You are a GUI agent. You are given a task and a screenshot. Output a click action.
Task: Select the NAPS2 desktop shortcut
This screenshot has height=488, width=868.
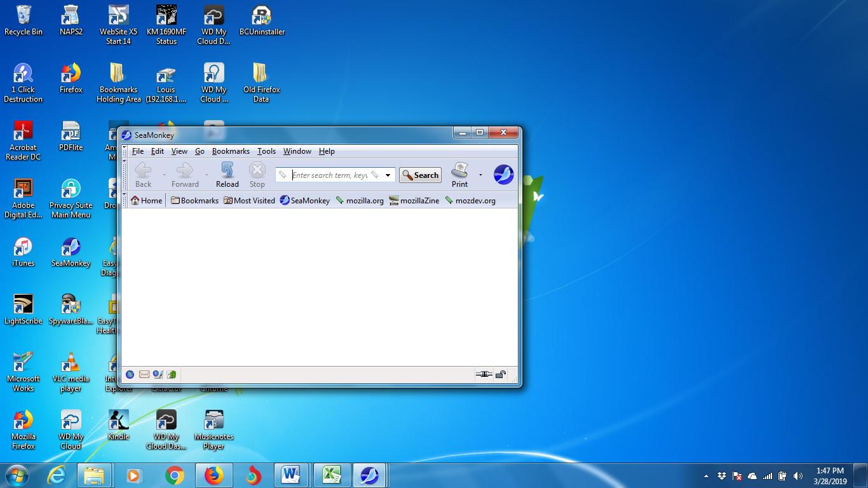[x=71, y=21]
